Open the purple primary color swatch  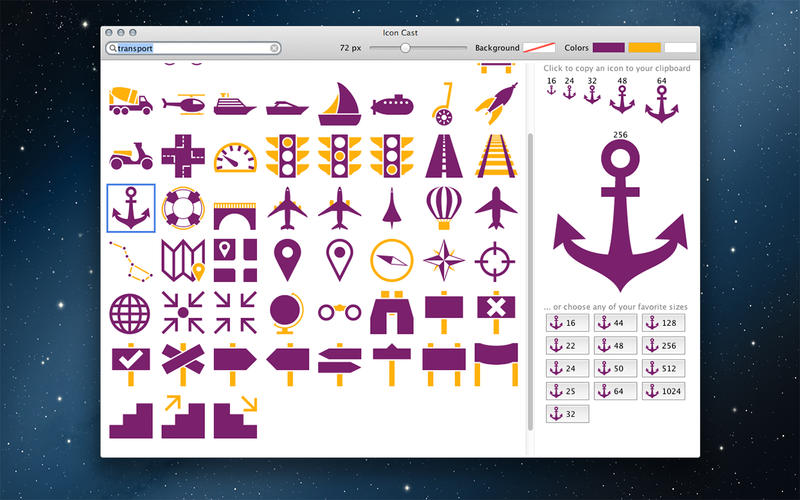click(608, 47)
